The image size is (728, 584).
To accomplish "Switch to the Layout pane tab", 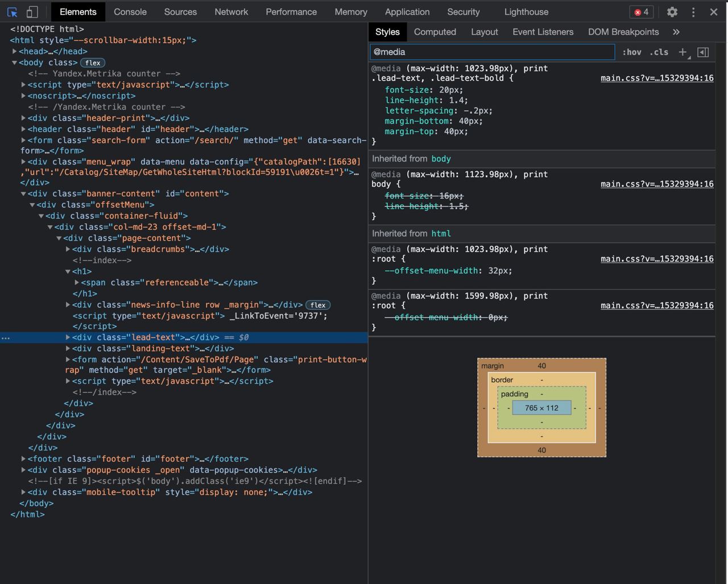I will point(485,32).
